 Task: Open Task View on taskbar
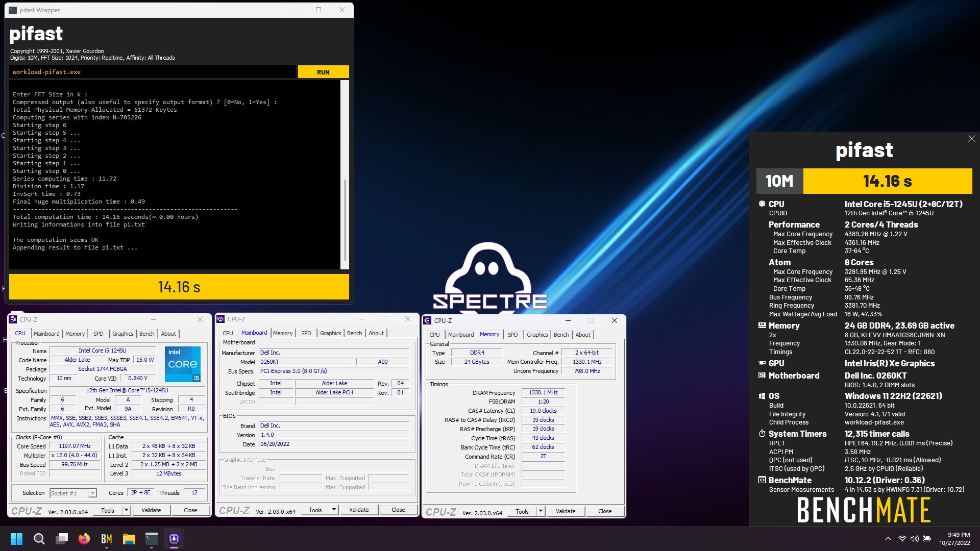62,539
